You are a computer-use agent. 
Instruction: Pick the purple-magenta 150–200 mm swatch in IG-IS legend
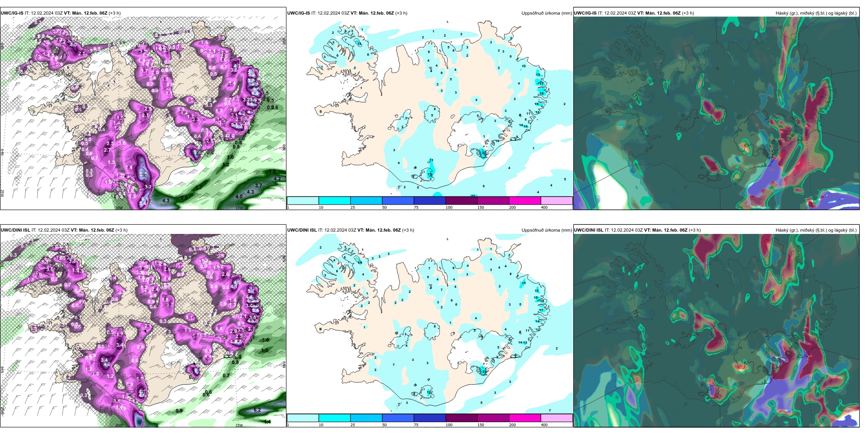click(493, 201)
